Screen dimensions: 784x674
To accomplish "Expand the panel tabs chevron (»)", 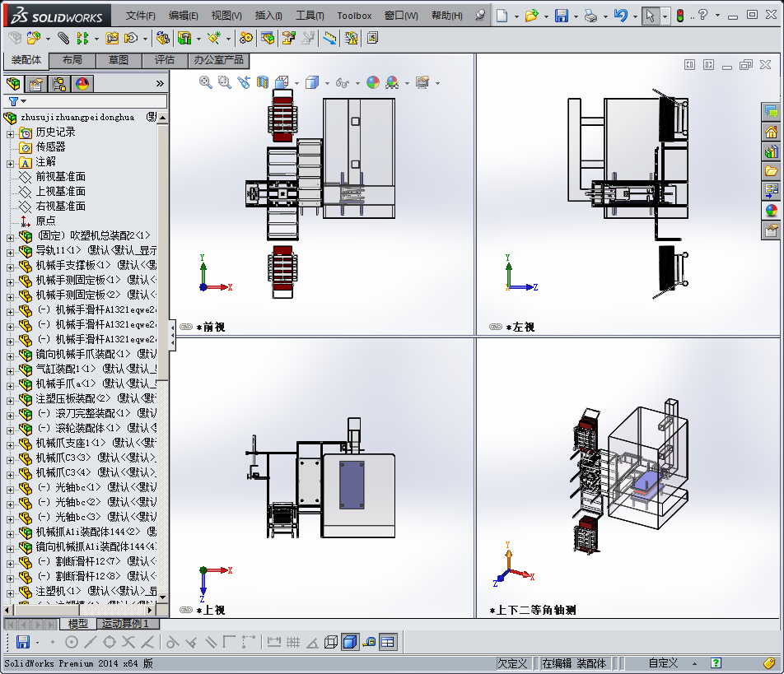I will [x=160, y=83].
